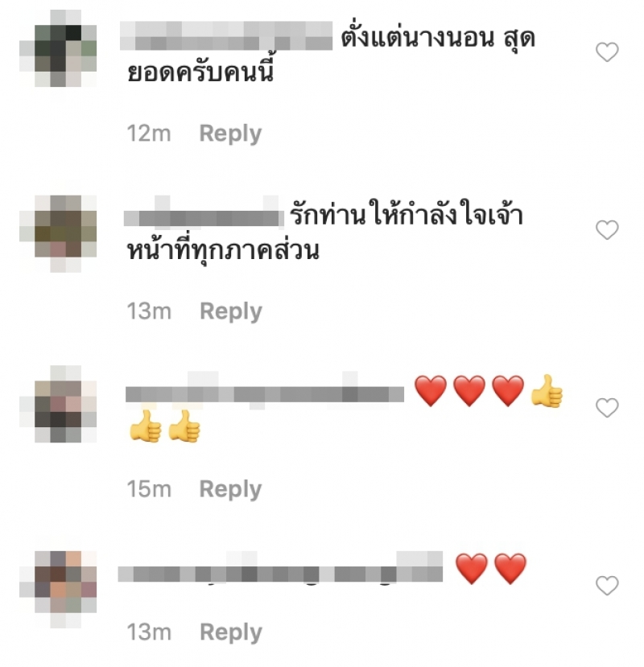Click the 15m timestamp
644x667 pixels.
149,489
